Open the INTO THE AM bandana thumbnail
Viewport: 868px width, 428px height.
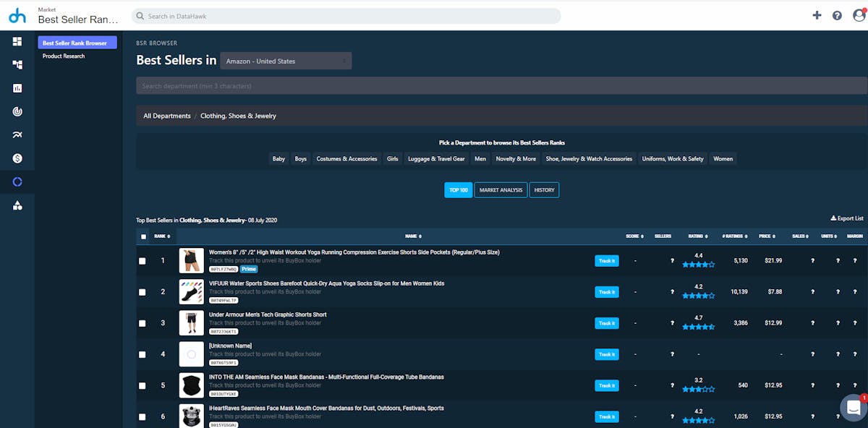coord(192,385)
